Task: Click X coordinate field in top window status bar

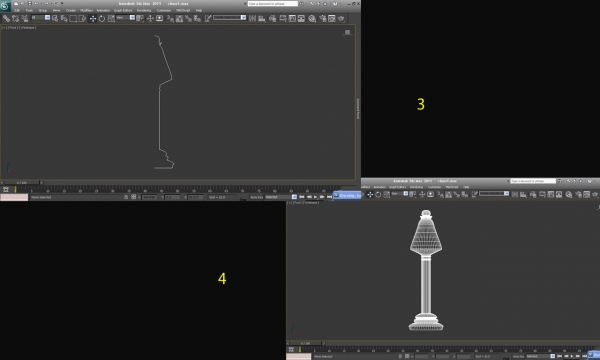Action: pyautogui.click(x=149, y=197)
